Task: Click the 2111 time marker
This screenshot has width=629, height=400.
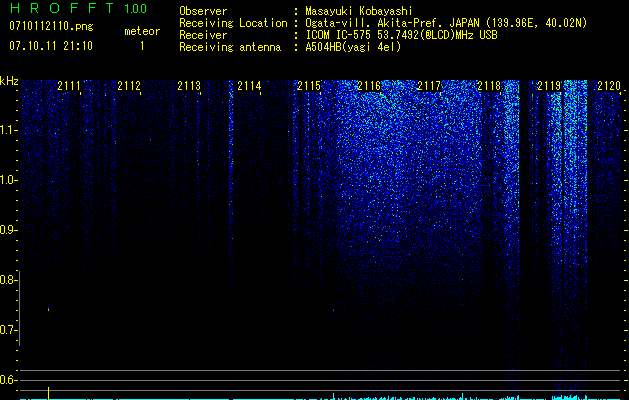Action: (x=69, y=85)
